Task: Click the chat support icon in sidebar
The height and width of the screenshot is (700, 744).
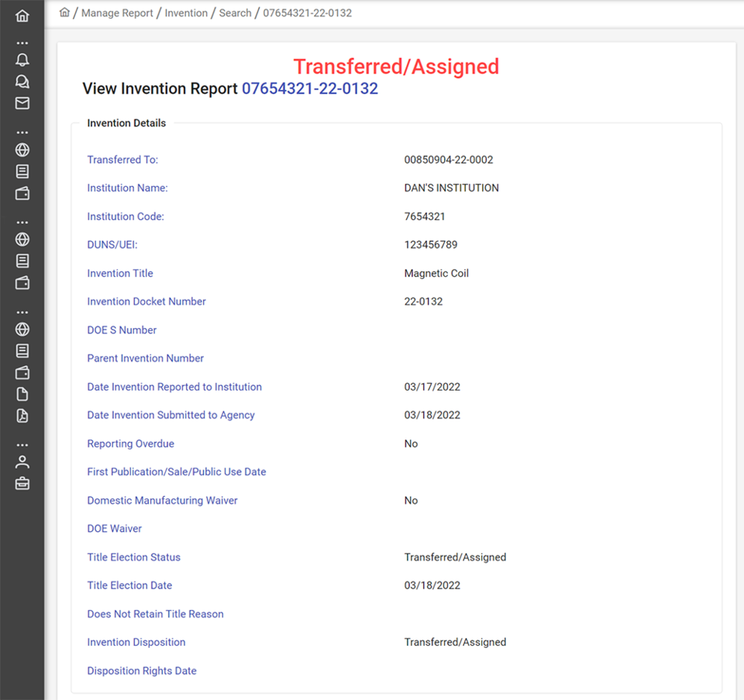Action: pyautogui.click(x=22, y=81)
